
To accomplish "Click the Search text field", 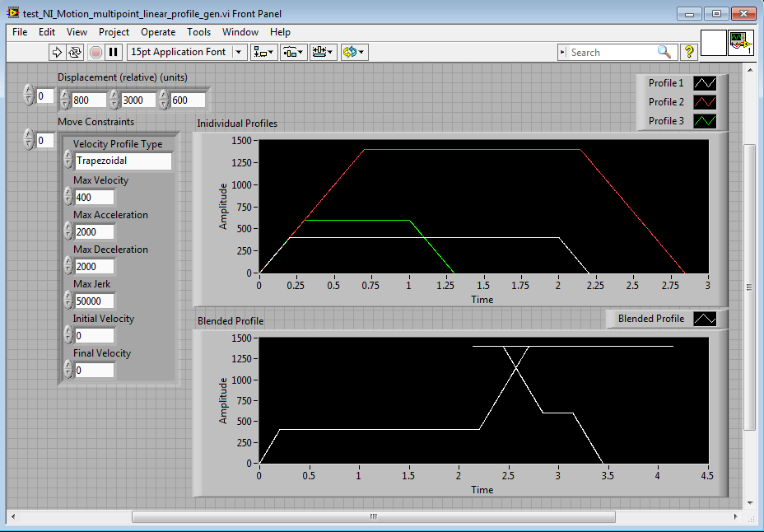I will (x=612, y=52).
